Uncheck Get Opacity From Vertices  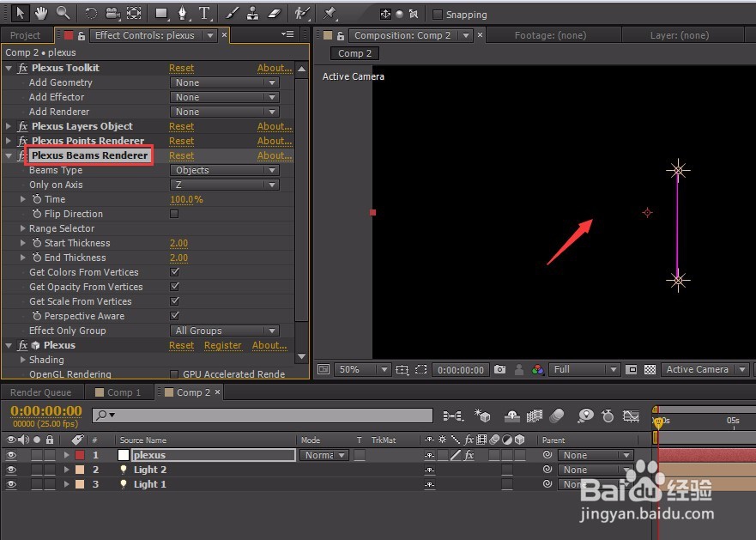pos(174,287)
